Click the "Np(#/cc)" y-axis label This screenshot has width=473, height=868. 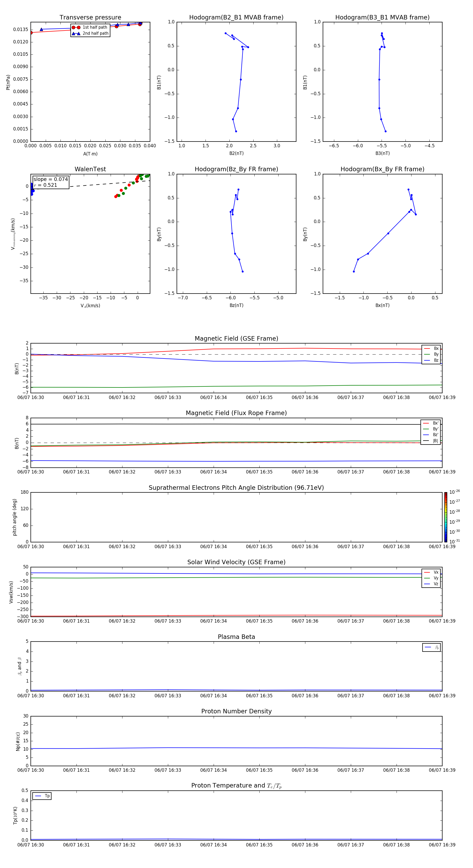click(x=18, y=741)
